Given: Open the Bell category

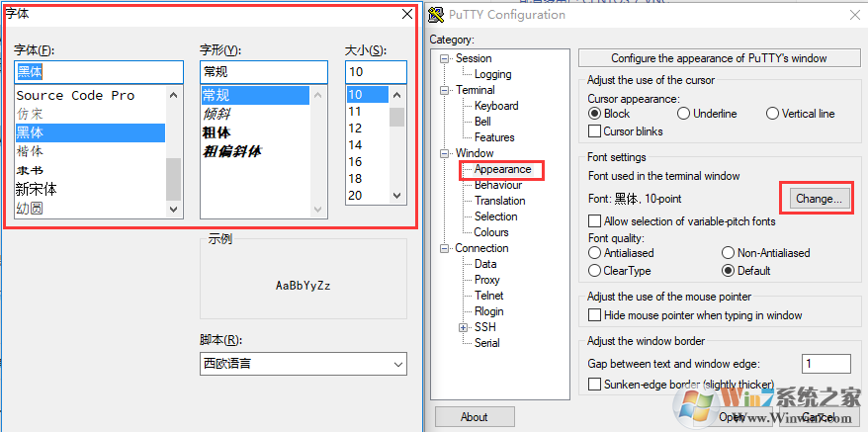Looking at the screenshot, I should (x=482, y=122).
